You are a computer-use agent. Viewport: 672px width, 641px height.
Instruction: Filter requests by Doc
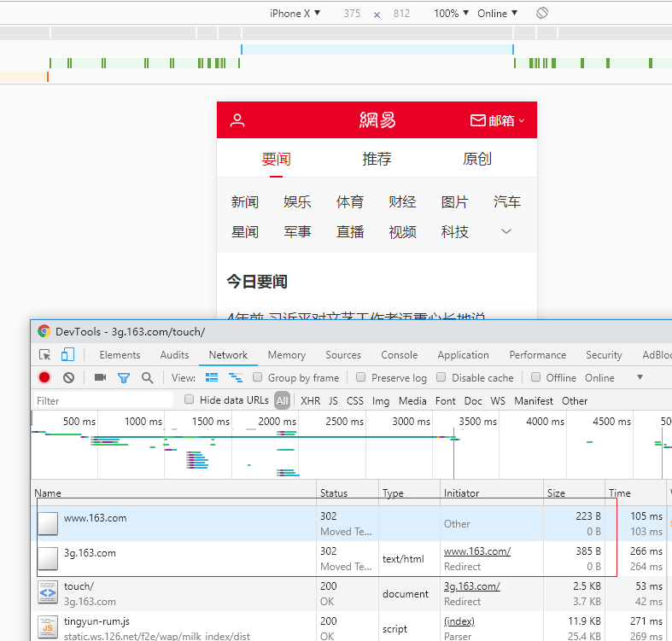click(473, 401)
